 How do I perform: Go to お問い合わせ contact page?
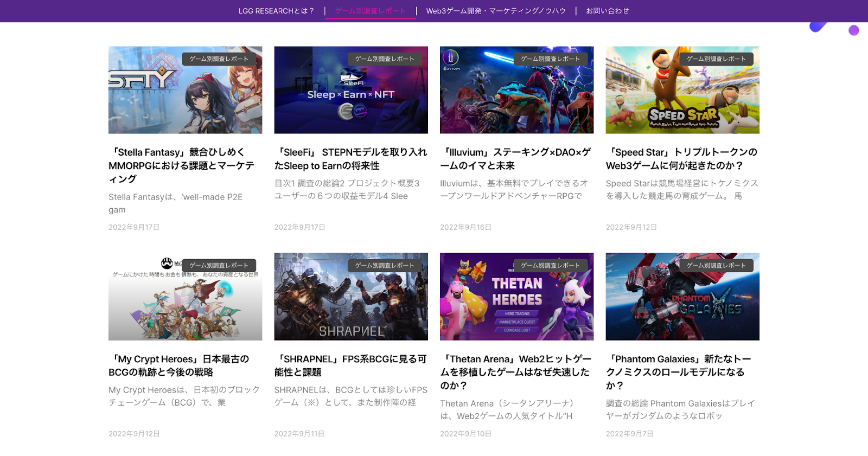608,11
